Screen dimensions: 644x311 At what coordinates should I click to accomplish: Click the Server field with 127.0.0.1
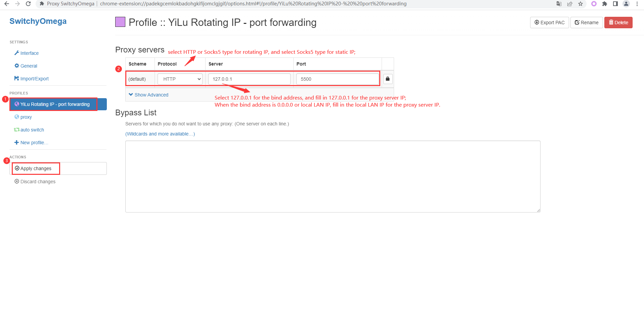click(249, 79)
